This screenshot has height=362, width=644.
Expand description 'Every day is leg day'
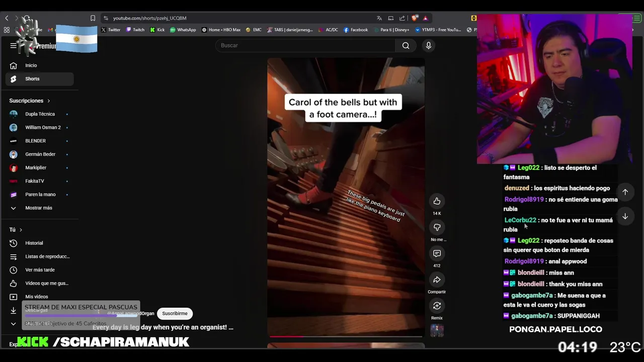(163, 327)
